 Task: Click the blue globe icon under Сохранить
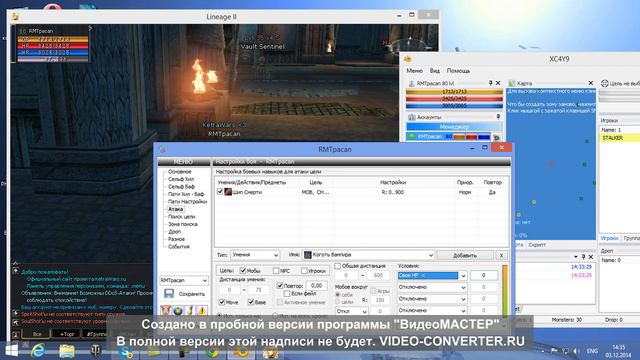pyautogui.click(x=178, y=311)
